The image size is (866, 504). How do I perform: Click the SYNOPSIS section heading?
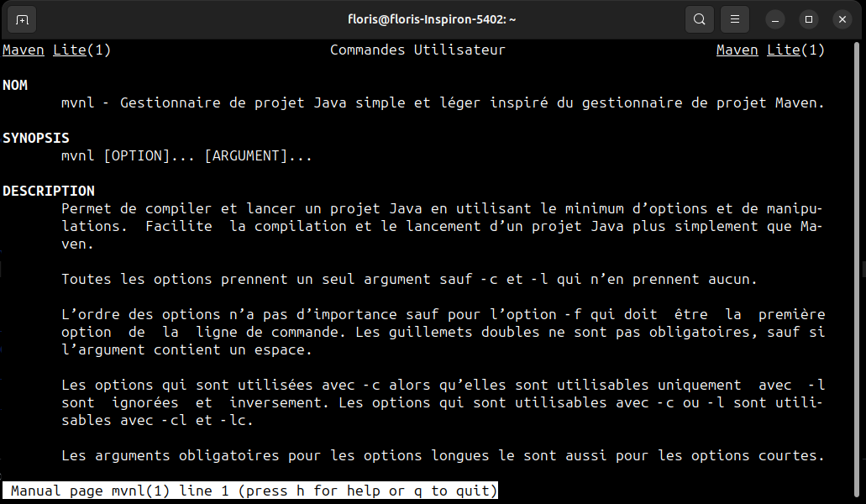tap(35, 138)
